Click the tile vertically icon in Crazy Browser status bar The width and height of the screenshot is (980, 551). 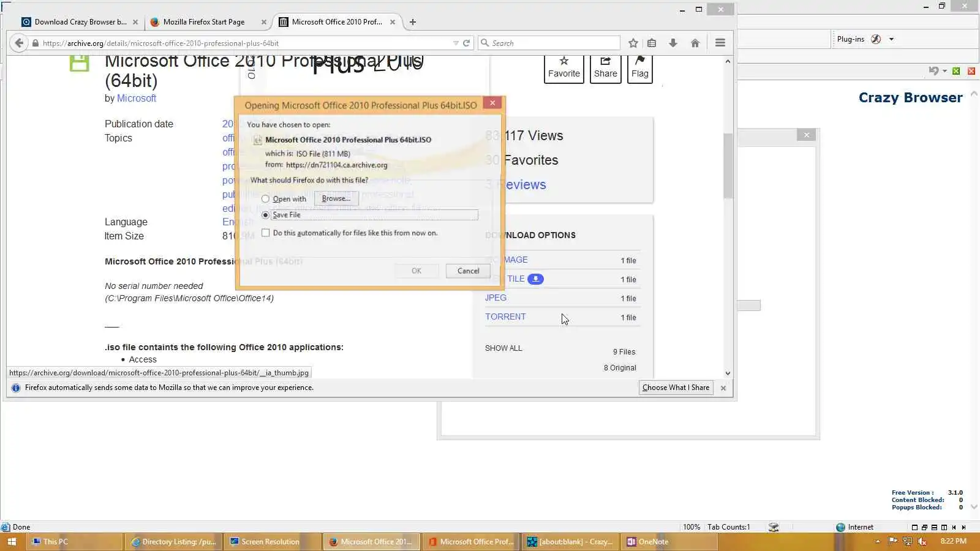tap(944, 527)
